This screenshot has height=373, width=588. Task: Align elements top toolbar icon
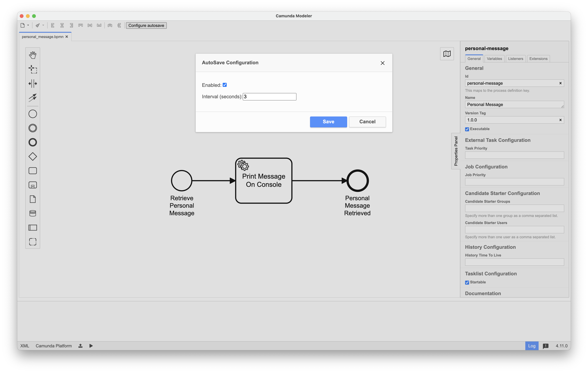tap(81, 25)
